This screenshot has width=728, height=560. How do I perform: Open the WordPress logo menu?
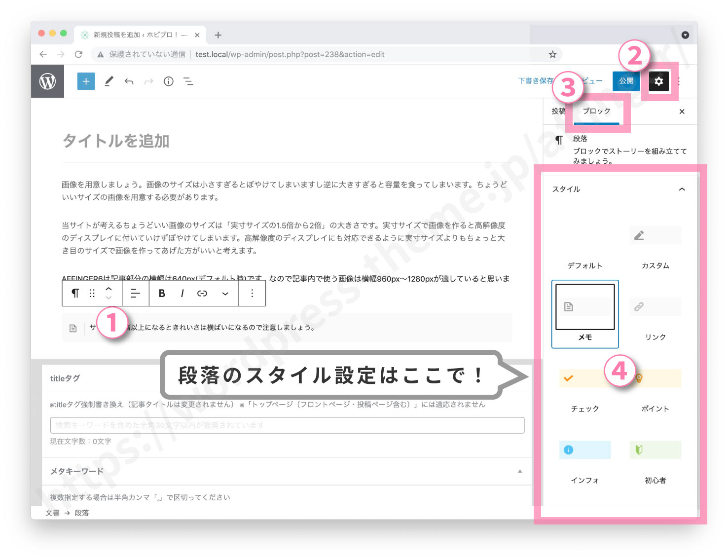pos(47,81)
